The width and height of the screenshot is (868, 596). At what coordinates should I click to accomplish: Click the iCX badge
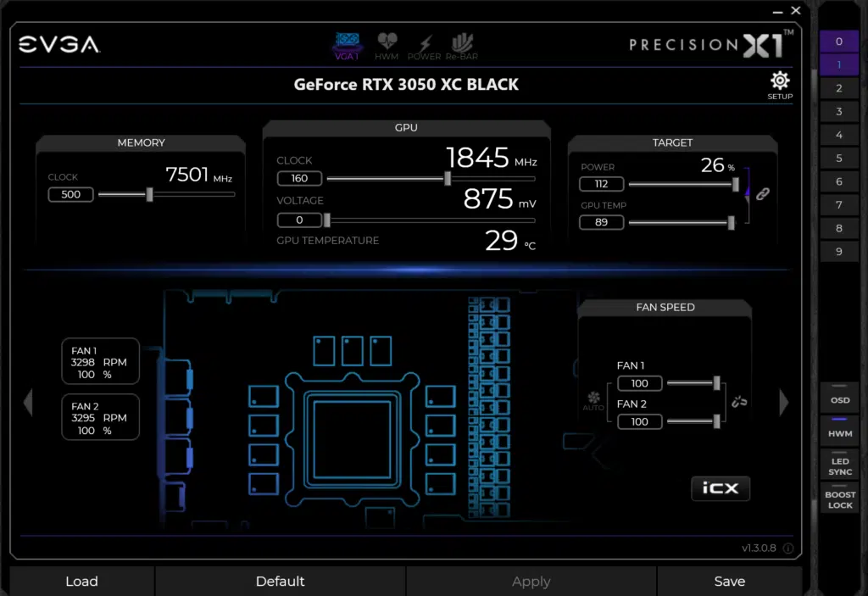pyautogui.click(x=720, y=488)
